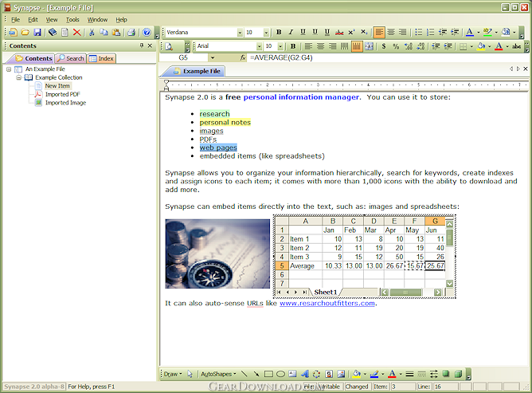Toggle italic formatting

click(x=291, y=32)
